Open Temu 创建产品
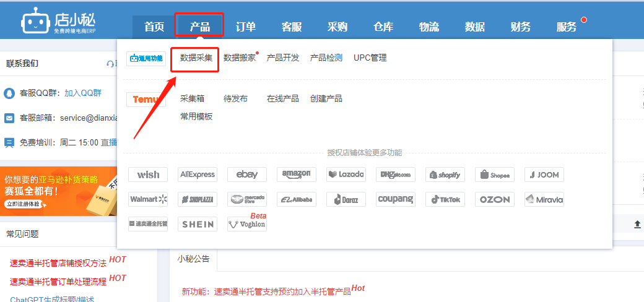644x302 pixels. 326,98
